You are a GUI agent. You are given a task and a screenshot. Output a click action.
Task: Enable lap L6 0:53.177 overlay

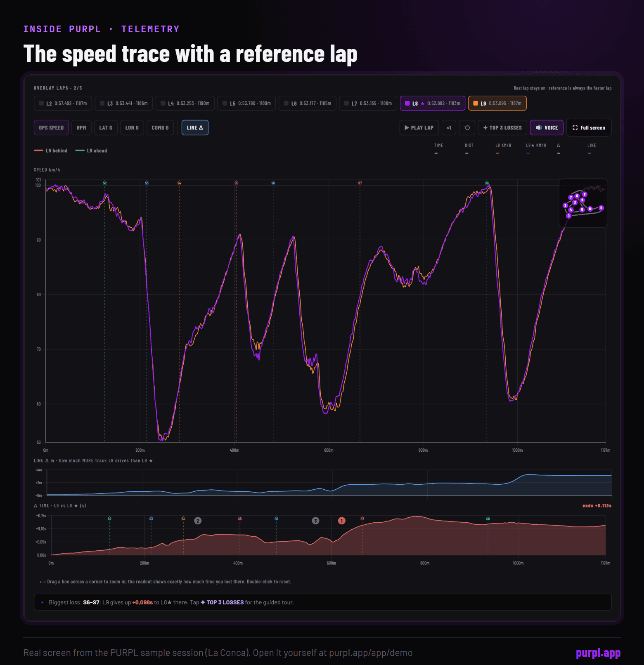click(x=308, y=103)
